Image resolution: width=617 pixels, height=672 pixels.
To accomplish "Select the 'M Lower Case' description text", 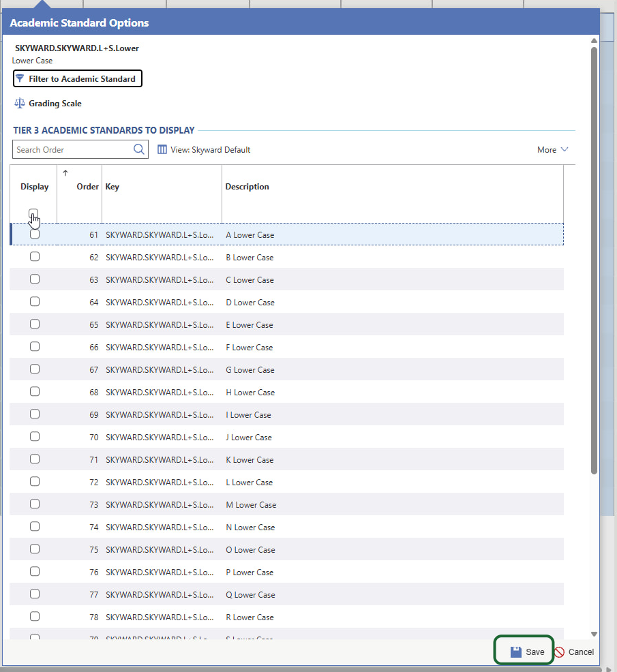I will (x=251, y=505).
